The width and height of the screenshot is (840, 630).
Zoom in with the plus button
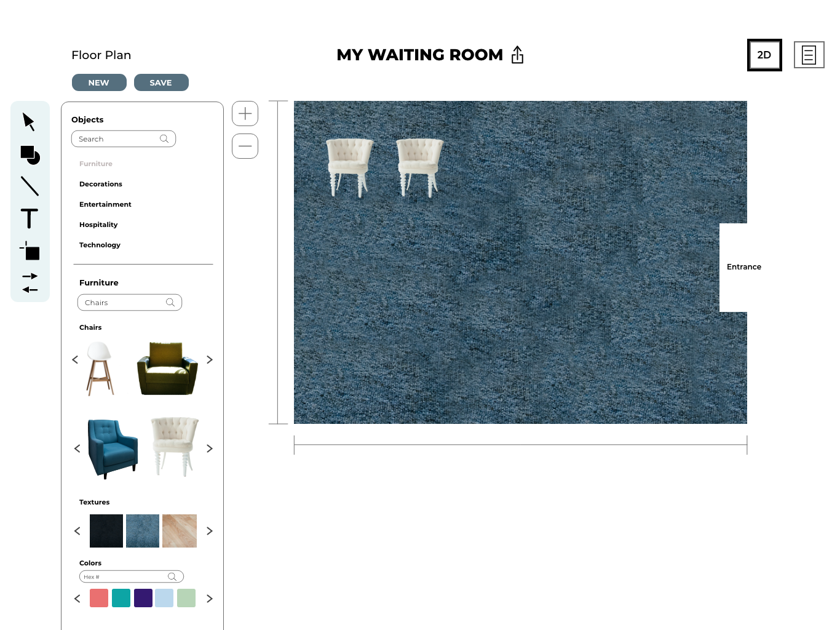pos(245,114)
